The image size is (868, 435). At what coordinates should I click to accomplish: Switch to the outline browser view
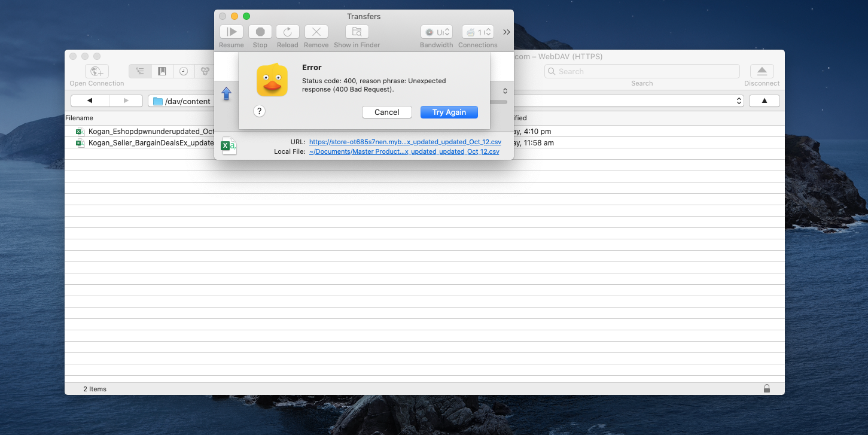pyautogui.click(x=140, y=71)
